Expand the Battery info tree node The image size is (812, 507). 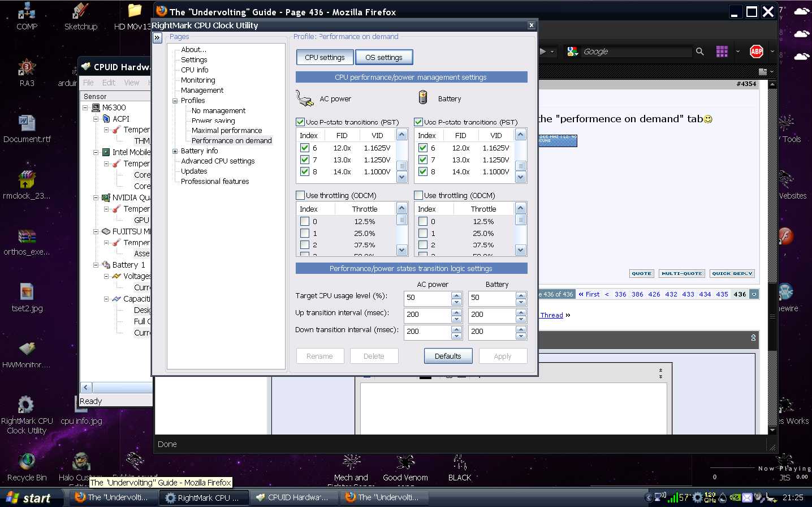[175, 151]
